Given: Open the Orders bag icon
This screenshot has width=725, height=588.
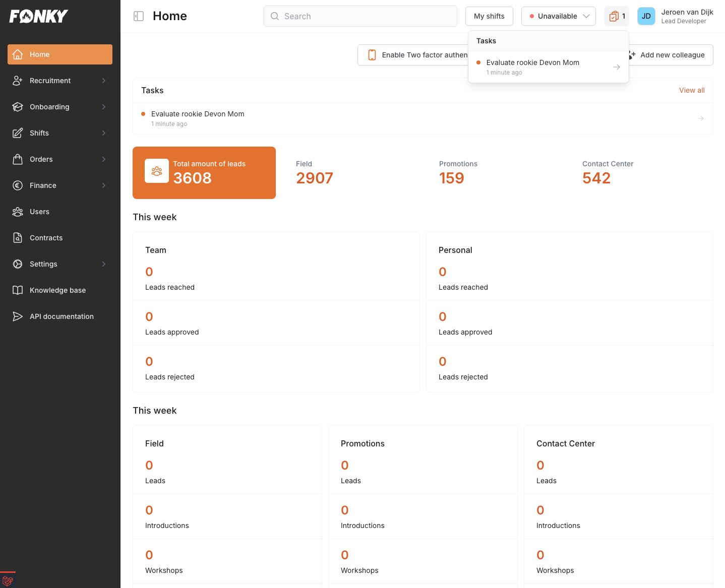Looking at the screenshot, I should tap(18, 159).
